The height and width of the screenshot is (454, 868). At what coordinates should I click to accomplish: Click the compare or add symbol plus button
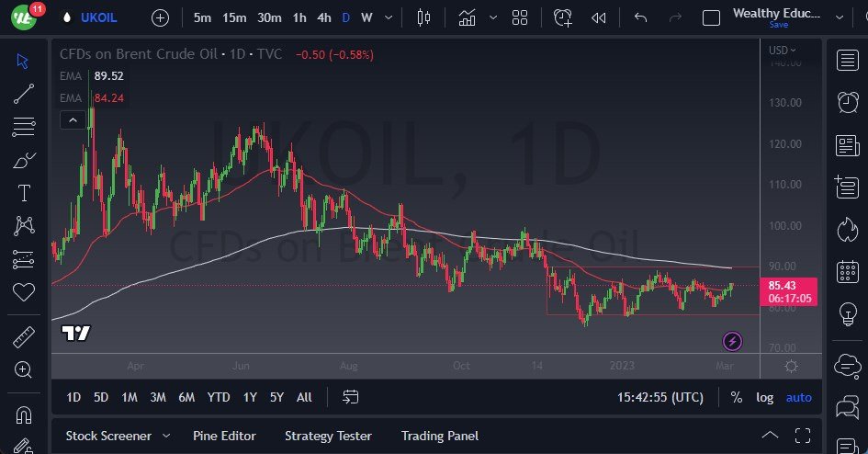(x=160, y=17)
